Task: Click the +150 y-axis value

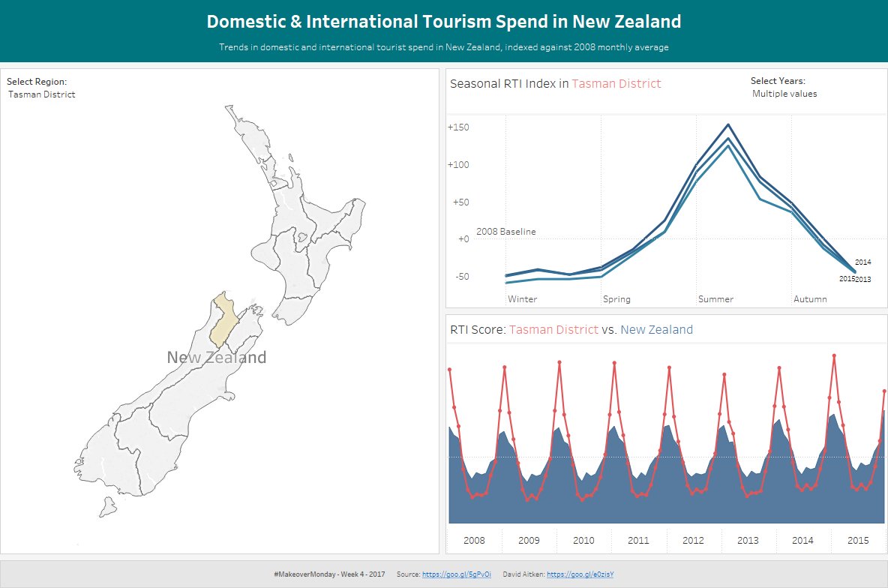Action: coord(458,127)
